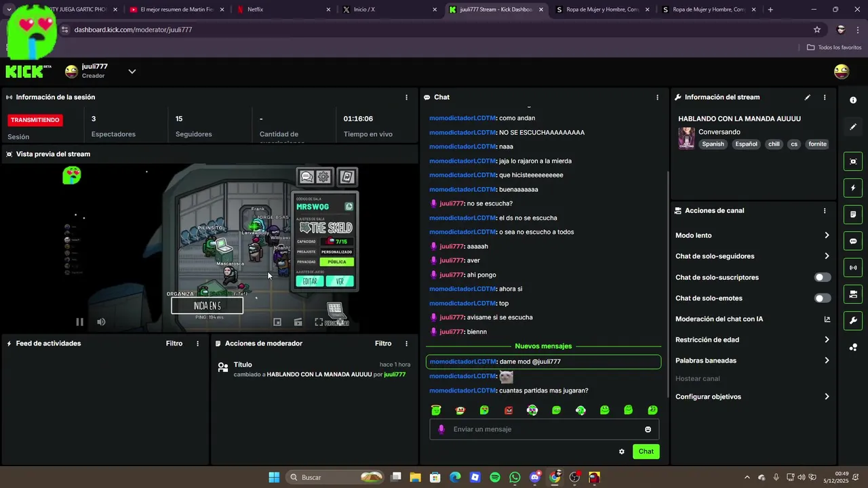The width and height of the screenshot is (868, 488).
Task: Open a new browser tab
Action: click(770, 9)
